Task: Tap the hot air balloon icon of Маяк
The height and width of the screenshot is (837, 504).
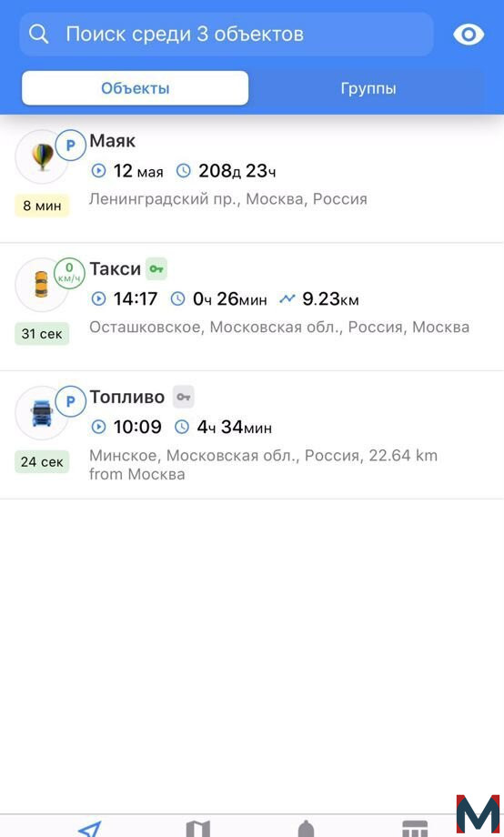Action: [42, 156]
